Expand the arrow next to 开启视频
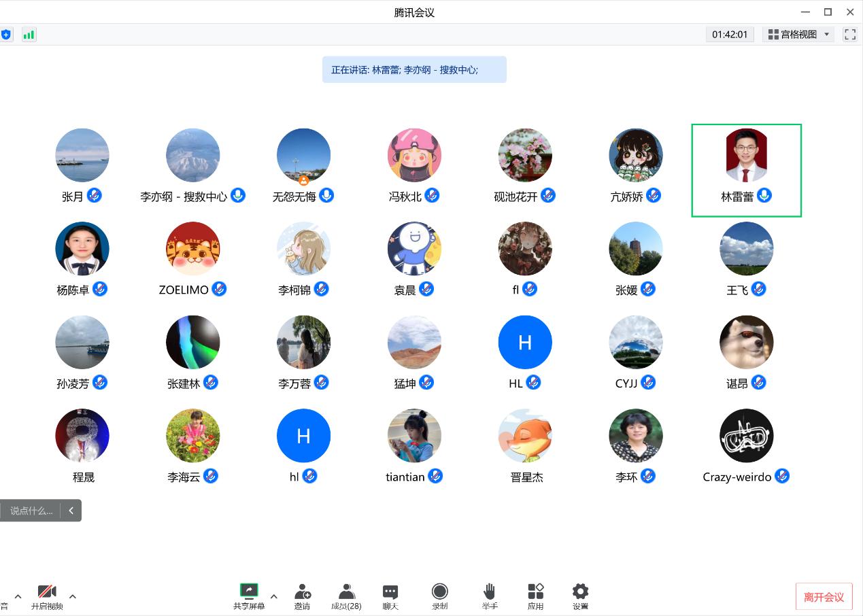Viewport: 863px width, 616px height. click(73, 597)
